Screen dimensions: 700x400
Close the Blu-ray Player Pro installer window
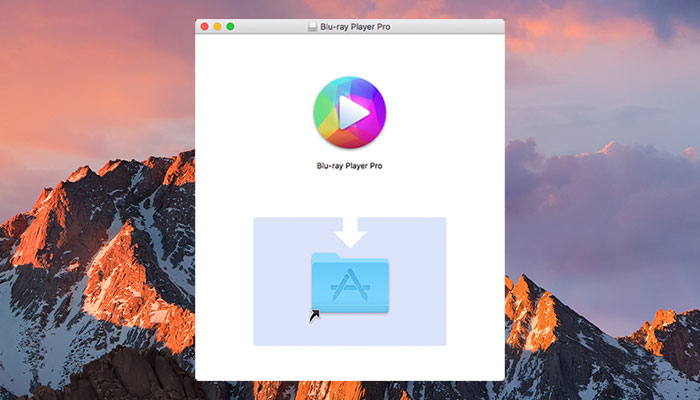tap(205, 26)
